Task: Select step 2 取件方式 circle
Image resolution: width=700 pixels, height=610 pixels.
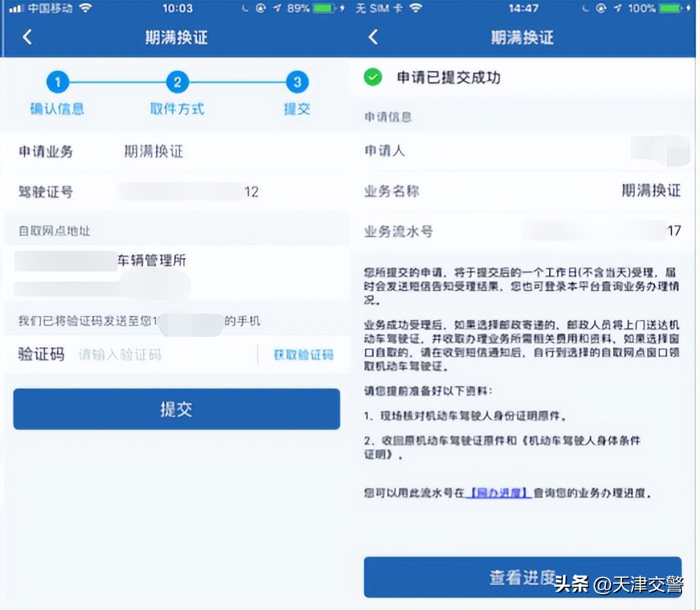Action: pyautogui.click(x=177, y=81)
